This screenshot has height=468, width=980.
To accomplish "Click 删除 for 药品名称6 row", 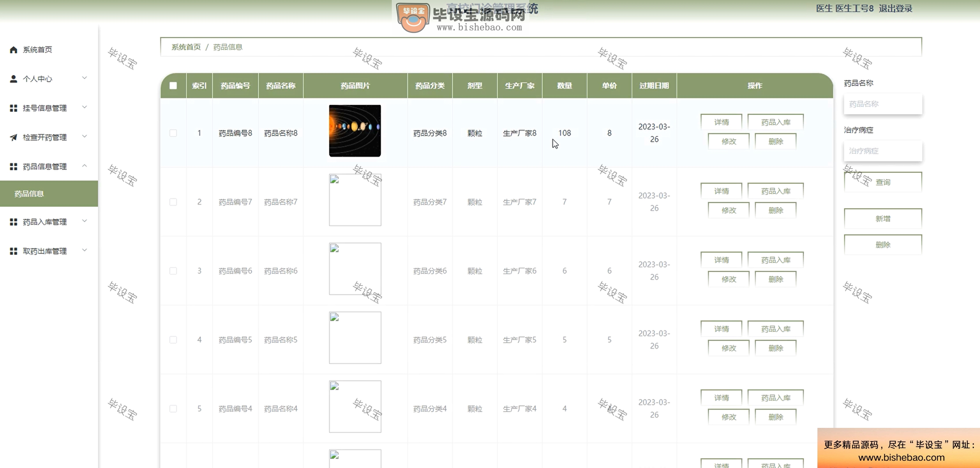I will (x=776, y=279).
